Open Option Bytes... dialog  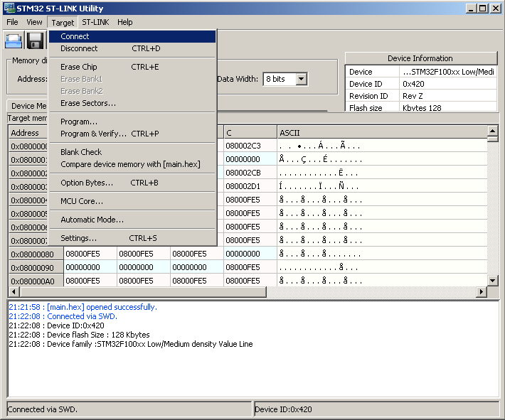(87, 183)
